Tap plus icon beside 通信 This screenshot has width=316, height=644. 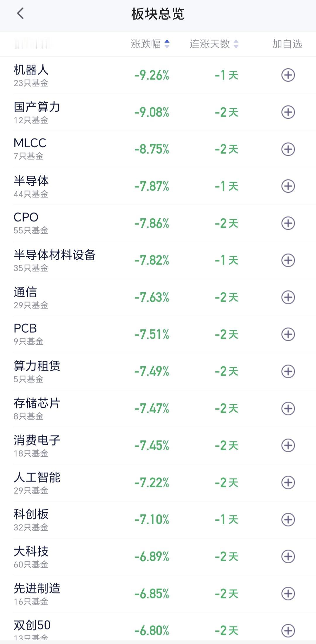coord(288,297)
